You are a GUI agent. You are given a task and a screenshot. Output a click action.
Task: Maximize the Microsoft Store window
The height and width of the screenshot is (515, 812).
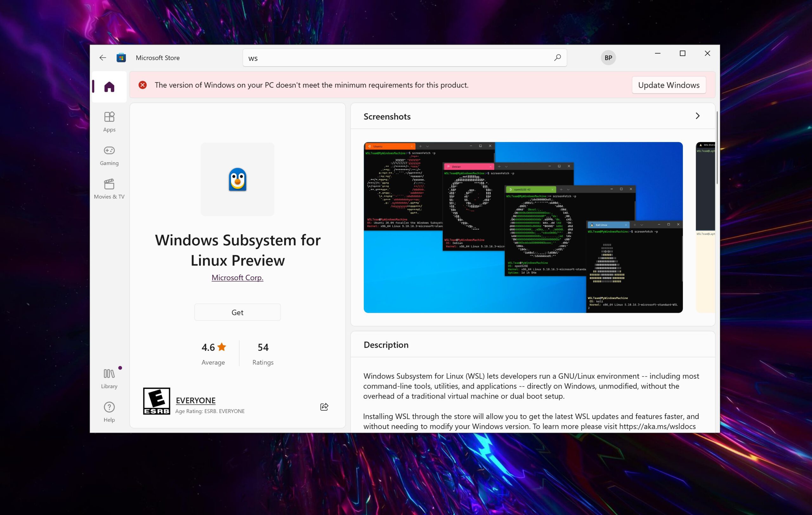click(683, 53)
